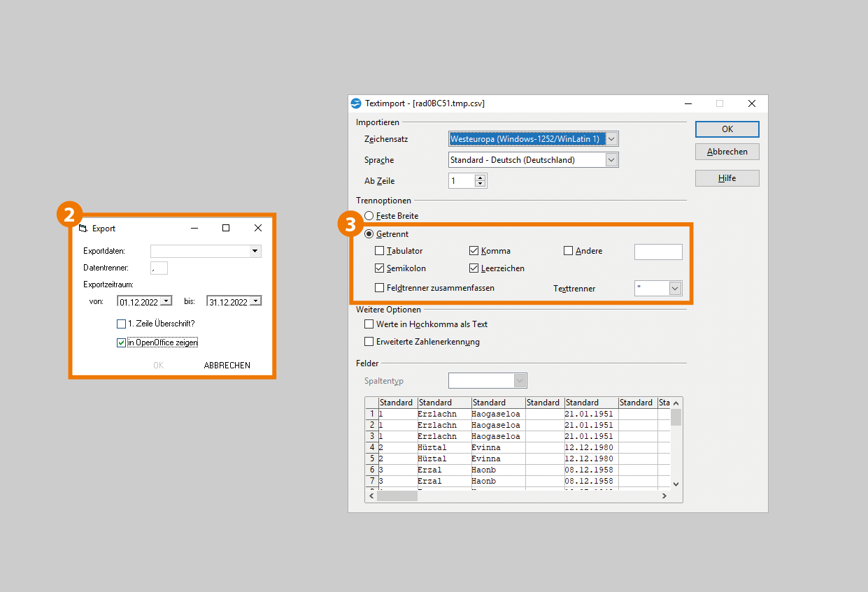Click the Export dialog window icon
Viewport: 868px width, 592px height.
[83, 229]
